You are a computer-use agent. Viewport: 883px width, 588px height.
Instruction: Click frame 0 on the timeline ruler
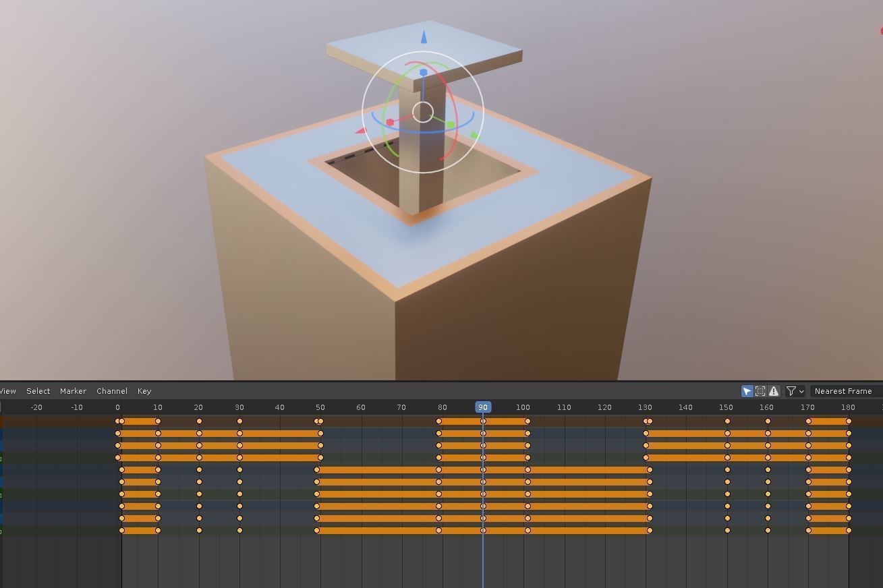coord(117,407)
